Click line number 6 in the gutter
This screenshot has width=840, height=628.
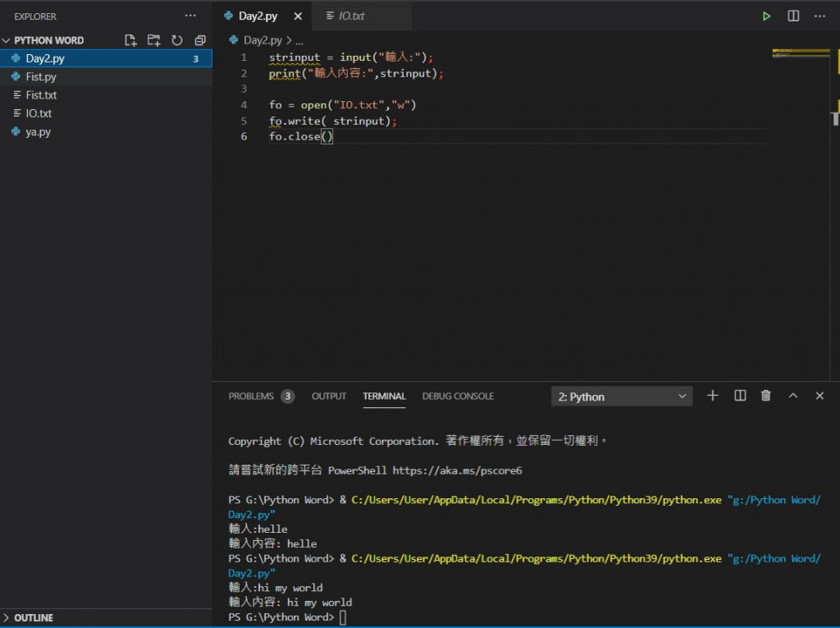244,136
